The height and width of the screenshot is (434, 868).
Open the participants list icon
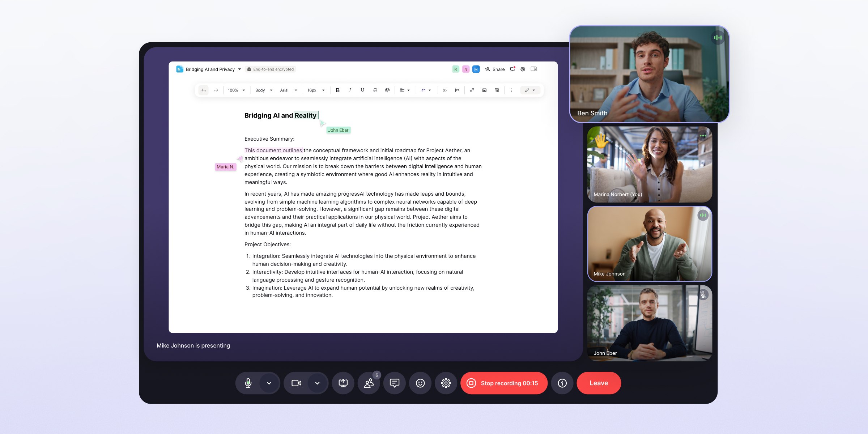tap(369, 383)
